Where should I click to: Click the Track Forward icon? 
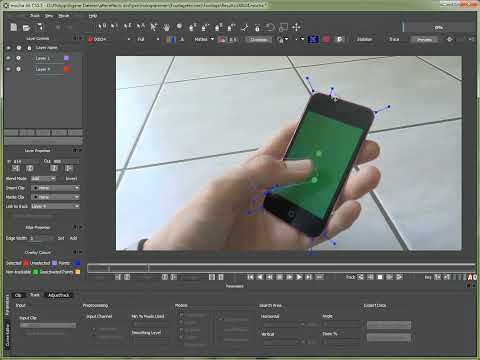[x=399, y=277]
